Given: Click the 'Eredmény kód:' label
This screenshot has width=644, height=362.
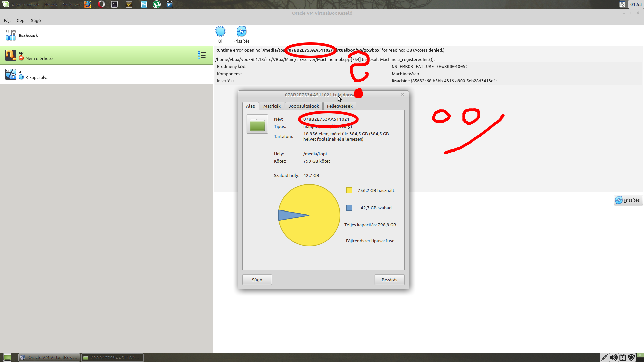Looking at the screenshot, I should [231, 66].
